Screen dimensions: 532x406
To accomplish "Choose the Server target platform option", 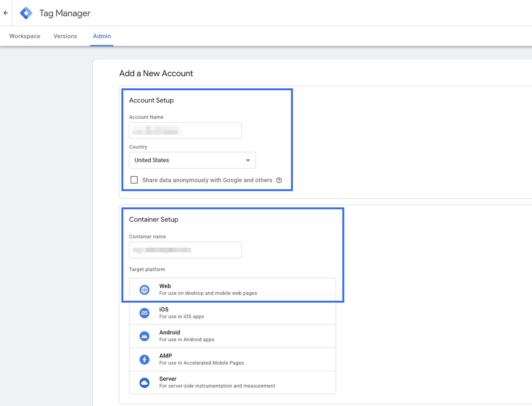I will (232, 383).
